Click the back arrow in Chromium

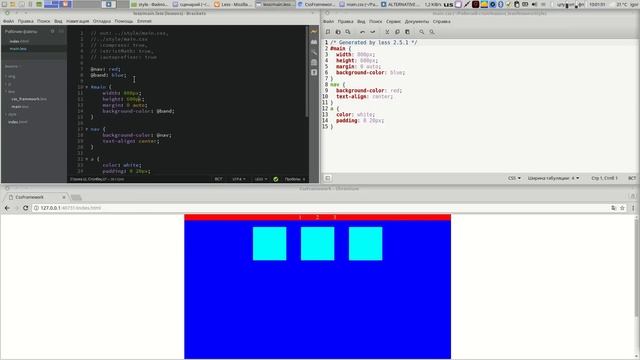(x=7, y=208)
